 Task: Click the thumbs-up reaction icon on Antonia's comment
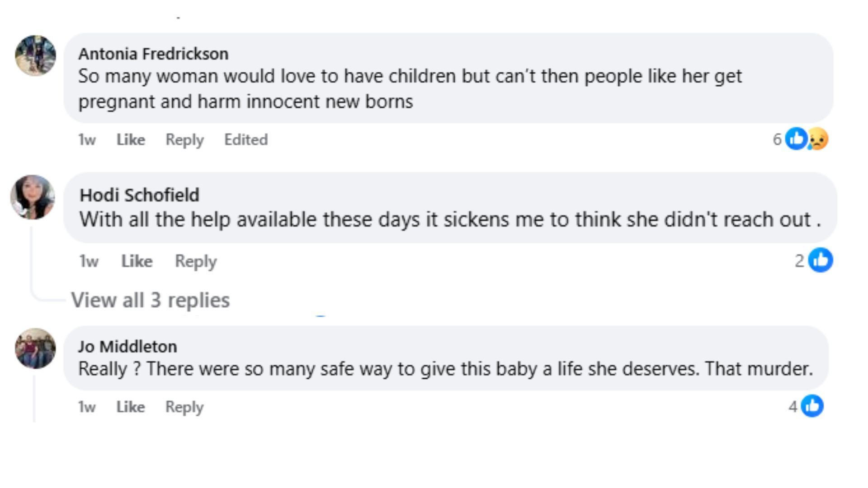(x=796, y=139)
